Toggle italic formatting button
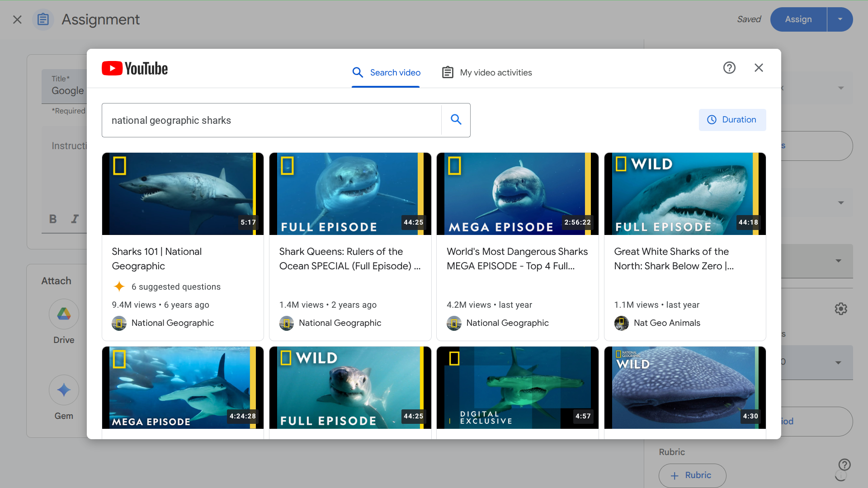This screenshot has width=868, height=488. coord(75,219)
